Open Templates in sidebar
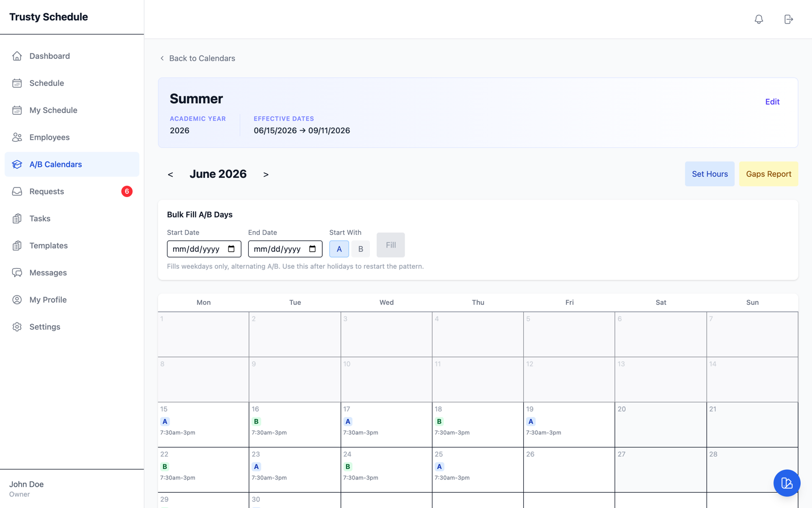812x508 pixels. point(72,245)
